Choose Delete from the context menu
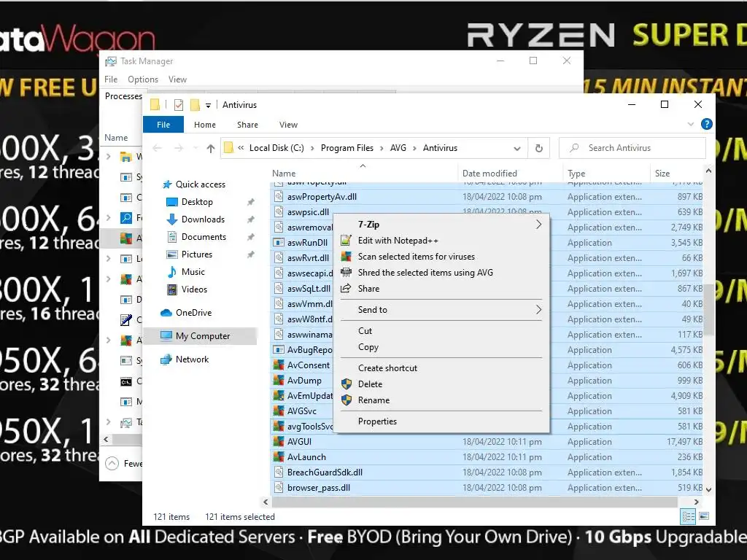This screenshot has width=747, height=560. (x=441, y=384)
